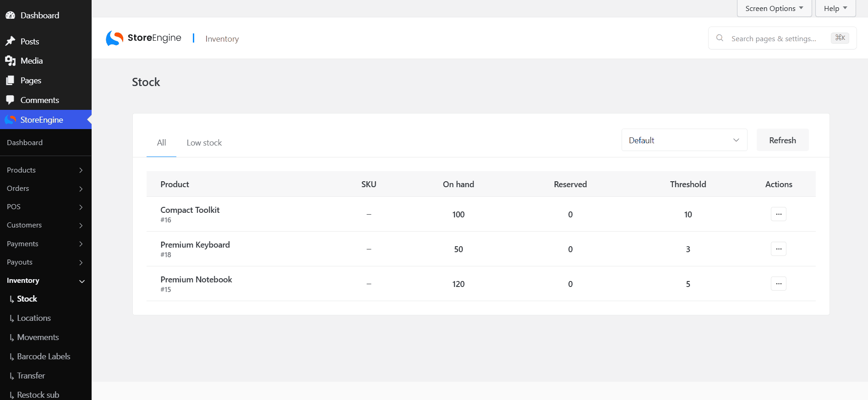Click product ID #18
The image size is (868, 400).
pos(166,255)
